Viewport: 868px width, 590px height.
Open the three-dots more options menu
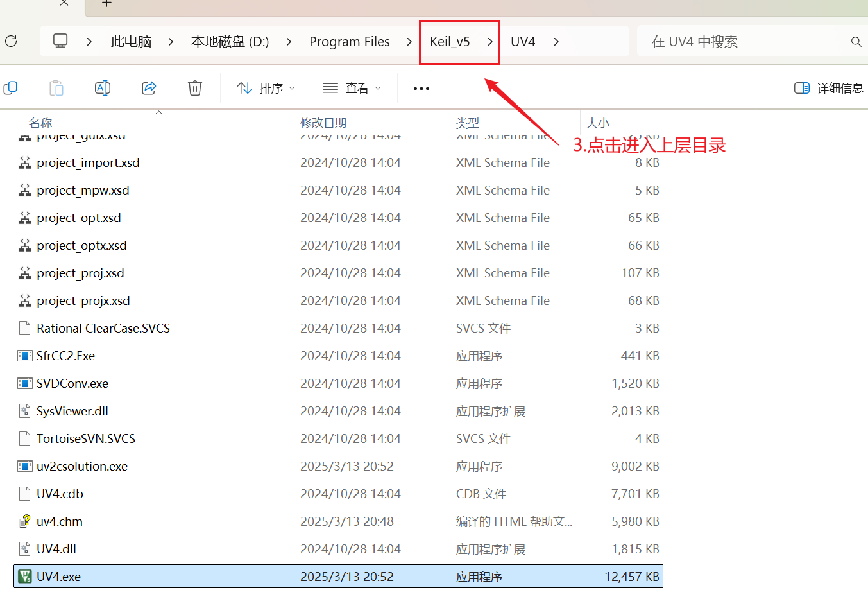coord(421,89)
